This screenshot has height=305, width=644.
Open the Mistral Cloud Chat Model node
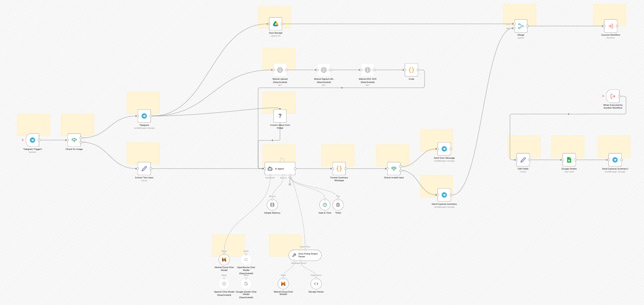(224, 260)
